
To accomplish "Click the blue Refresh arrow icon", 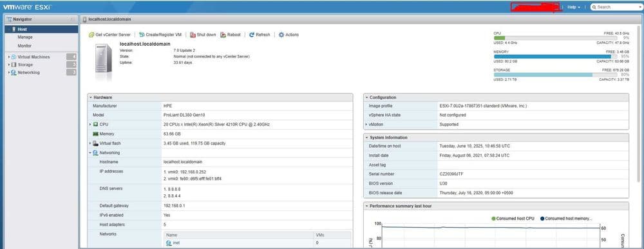I will (252, 35).
